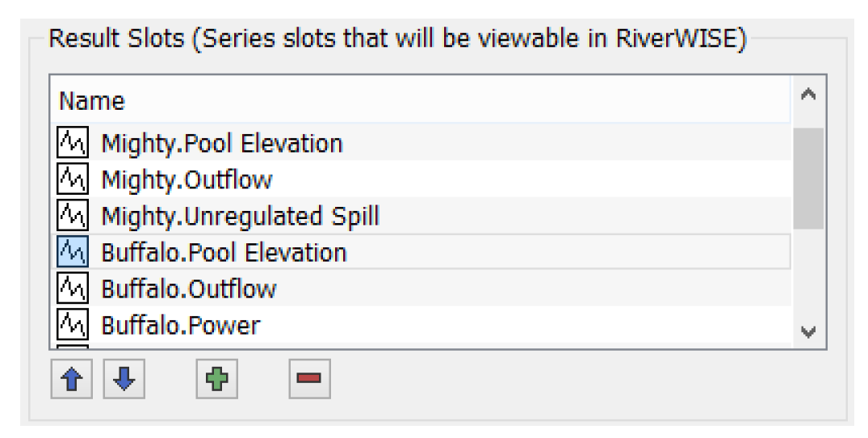Select the Buffalo.Power slot entry
The height and width of the screenshot is (438, 868).
(180, 326)
